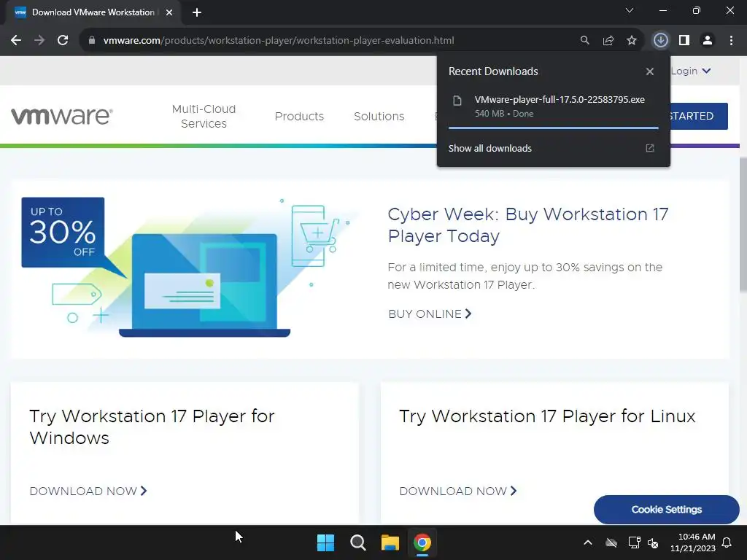The image size is (747, 560).
Task: Open the downloaded VMware-player-full-17.5.0-22583795.exe
Action: [x=560, y=99]
